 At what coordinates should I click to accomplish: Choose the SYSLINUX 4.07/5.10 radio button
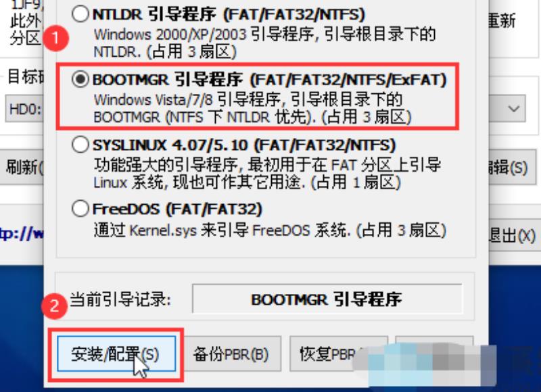pos(80,145)
